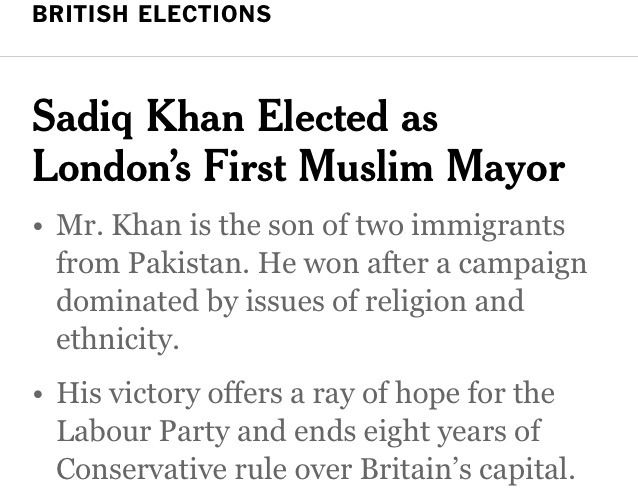Click the word 'Khan' in the headline
Image resolution: width=638 pixels, height=500 pixels.
point(195,117)
